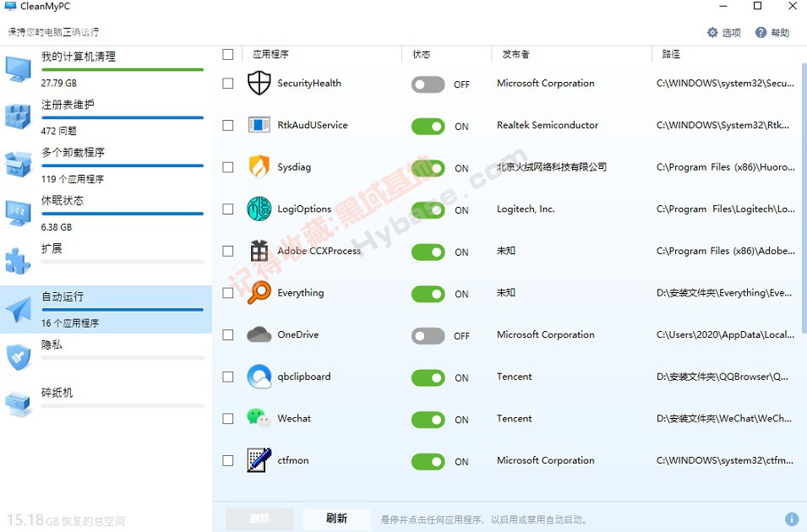807x532 pixels.
Task: Check the ctfmon row checkbox
Action: (x=228, y=460)
